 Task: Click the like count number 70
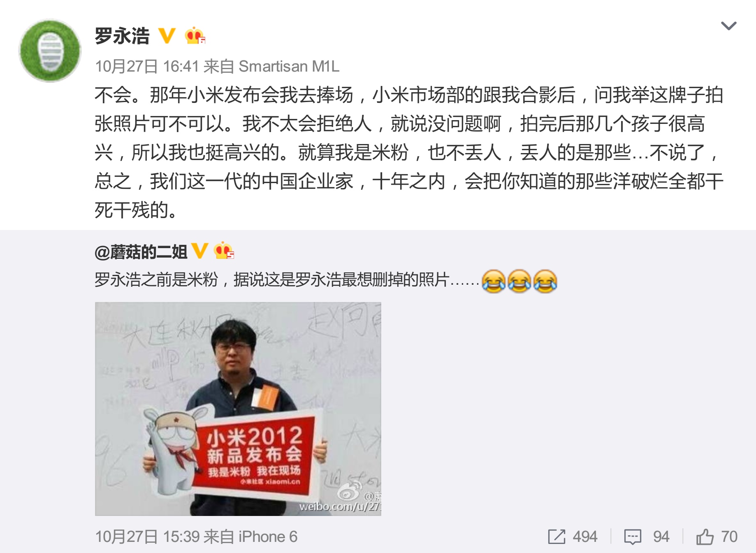tap(729, 537)
